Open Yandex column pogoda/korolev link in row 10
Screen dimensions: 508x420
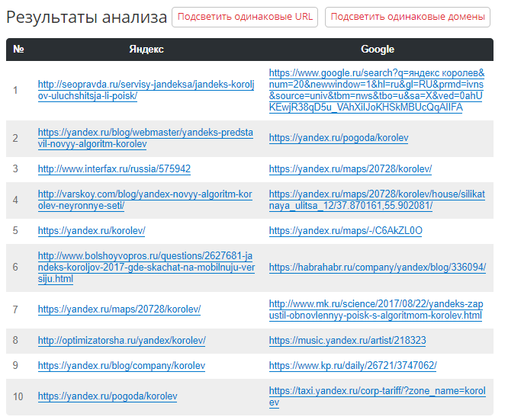pos(108,396)
